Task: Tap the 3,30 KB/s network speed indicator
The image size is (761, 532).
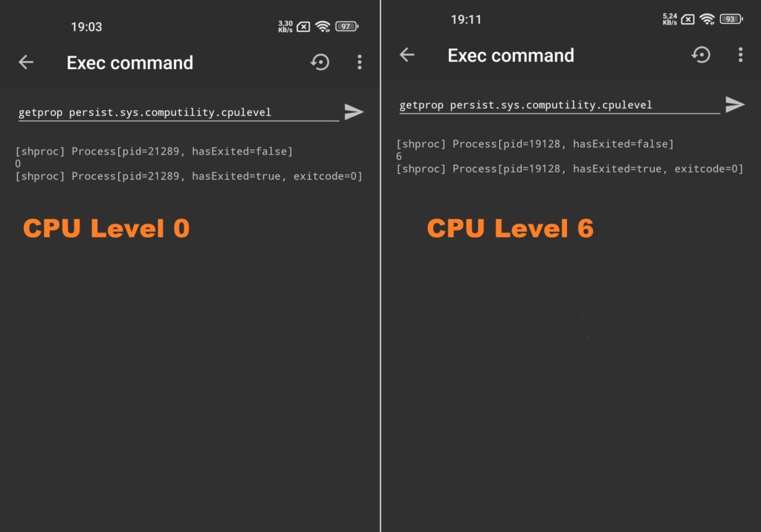Action: tap(285, 26)
